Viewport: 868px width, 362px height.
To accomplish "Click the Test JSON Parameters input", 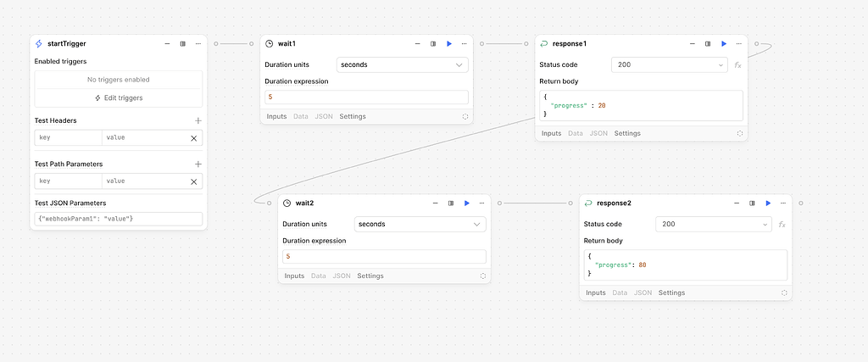I will [x=119, y=219].
